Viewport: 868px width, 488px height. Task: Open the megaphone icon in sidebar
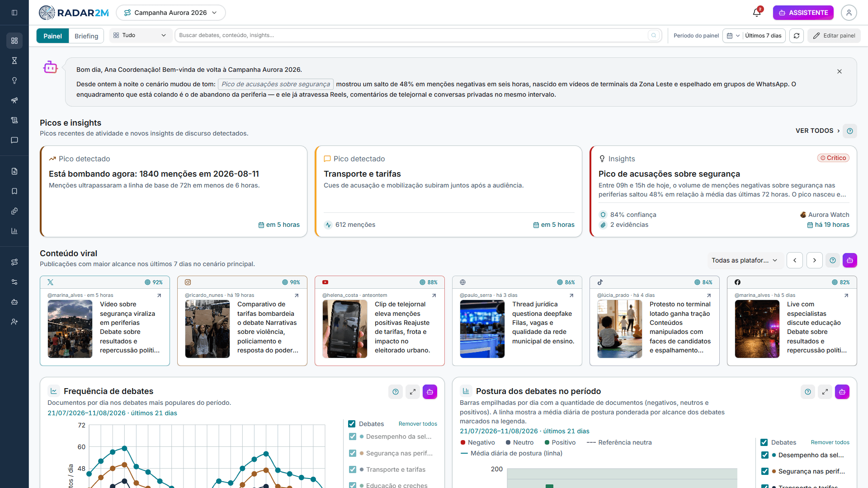[x=14, y=100]
